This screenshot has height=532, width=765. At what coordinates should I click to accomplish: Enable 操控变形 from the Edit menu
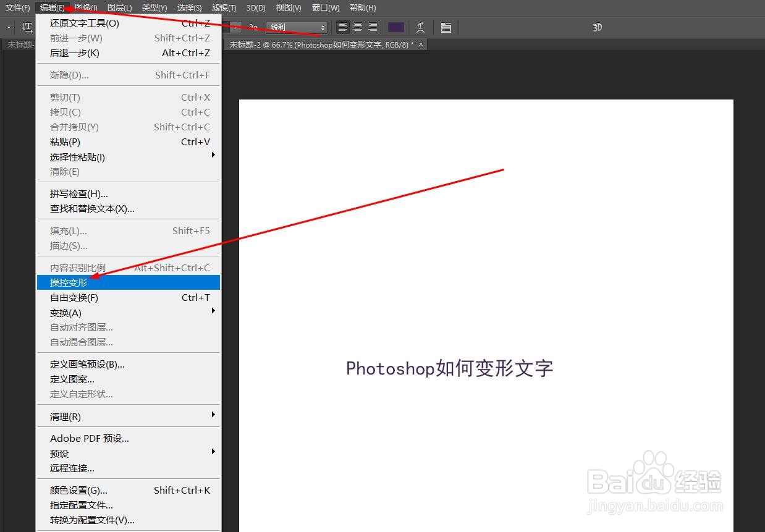point(70,282)
